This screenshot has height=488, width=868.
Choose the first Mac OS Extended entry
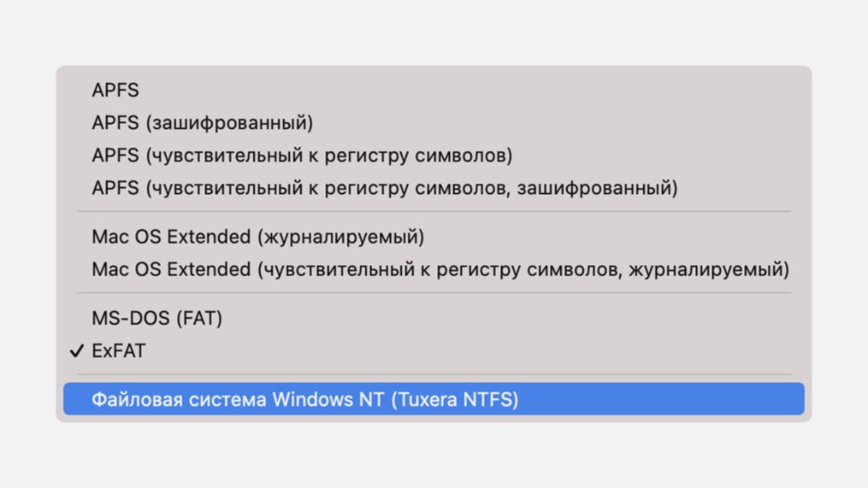(x=258, y=237)
